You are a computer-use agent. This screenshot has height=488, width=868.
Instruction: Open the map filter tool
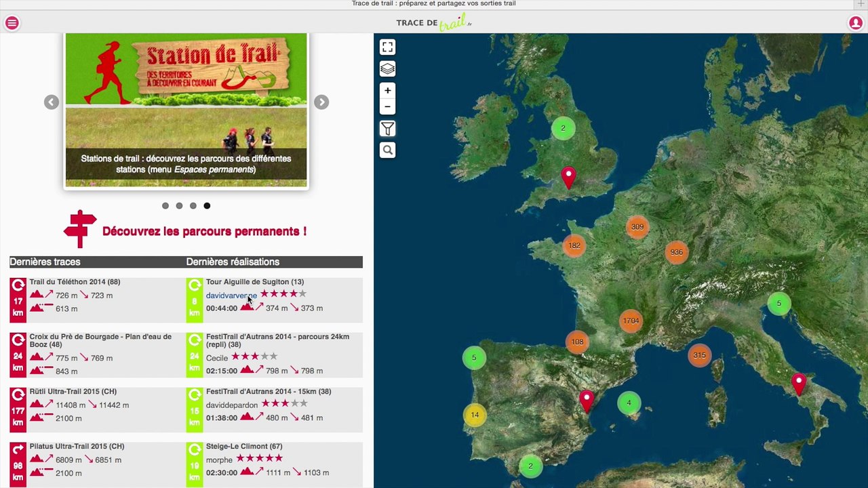tap(387, 128)
